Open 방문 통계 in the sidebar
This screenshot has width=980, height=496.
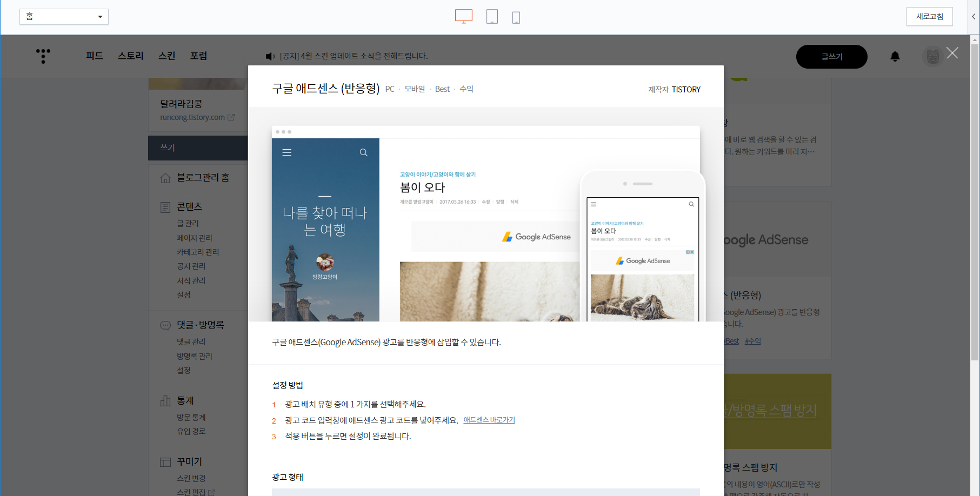click(x=191, y=418)
